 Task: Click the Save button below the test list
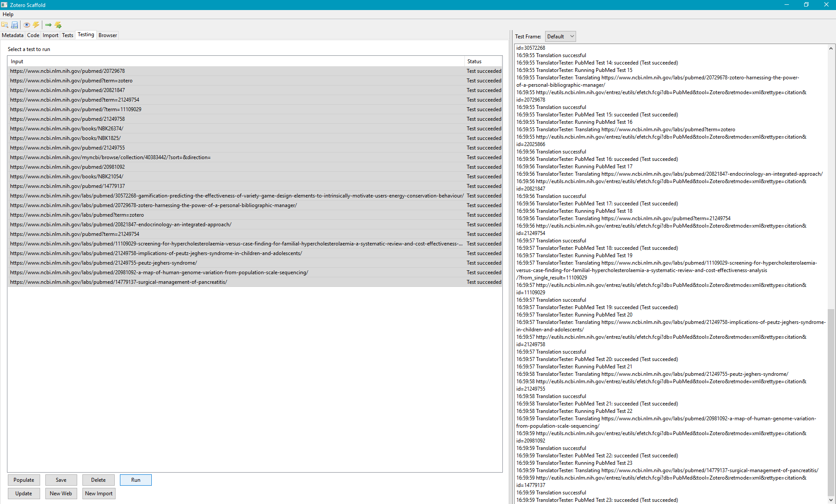pyautogui.click(x=61, y=480)
